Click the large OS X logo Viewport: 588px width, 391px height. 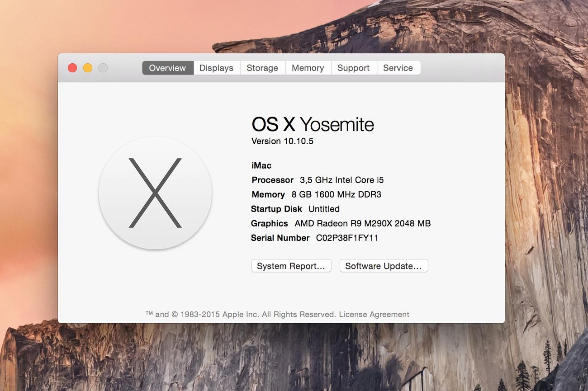(155, 193)
